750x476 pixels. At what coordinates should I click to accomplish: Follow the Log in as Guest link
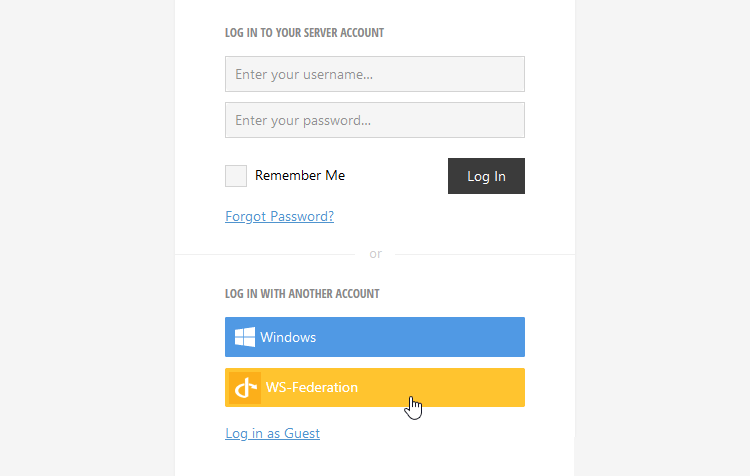[272, 433]
